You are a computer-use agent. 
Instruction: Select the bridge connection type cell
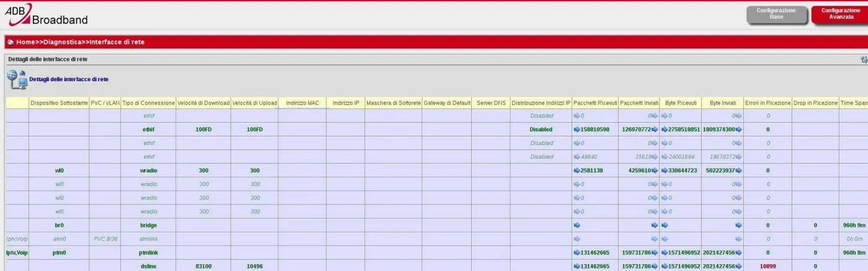tap(149, 226)
